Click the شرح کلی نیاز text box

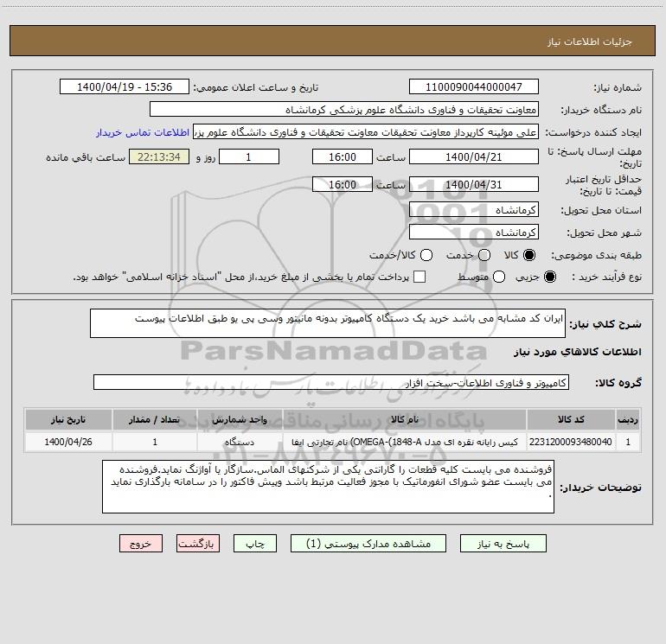(328, 323)
